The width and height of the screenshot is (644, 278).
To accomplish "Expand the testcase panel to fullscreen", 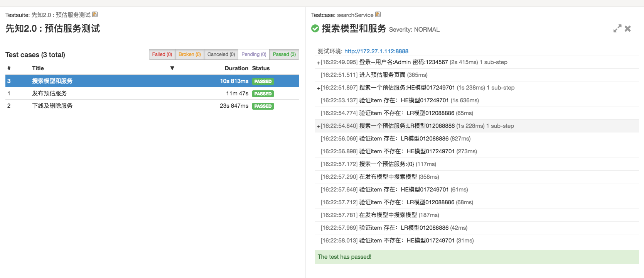I will point(617,29).
